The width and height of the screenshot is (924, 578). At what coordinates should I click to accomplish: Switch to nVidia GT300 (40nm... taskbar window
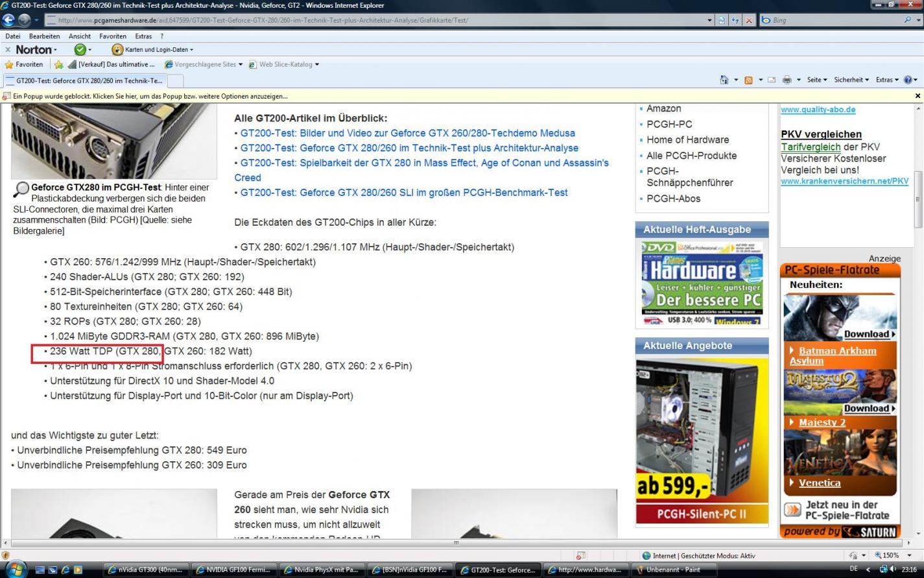coord(147,570)
